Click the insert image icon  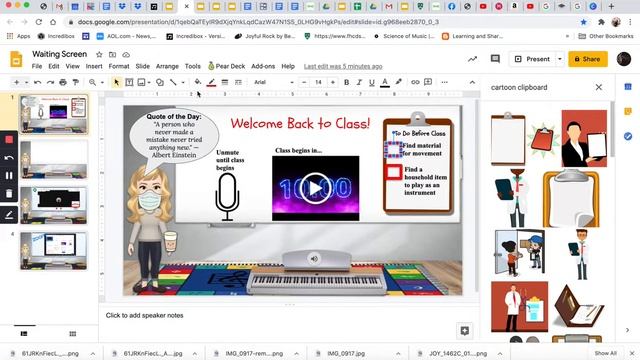click(141, 82)
